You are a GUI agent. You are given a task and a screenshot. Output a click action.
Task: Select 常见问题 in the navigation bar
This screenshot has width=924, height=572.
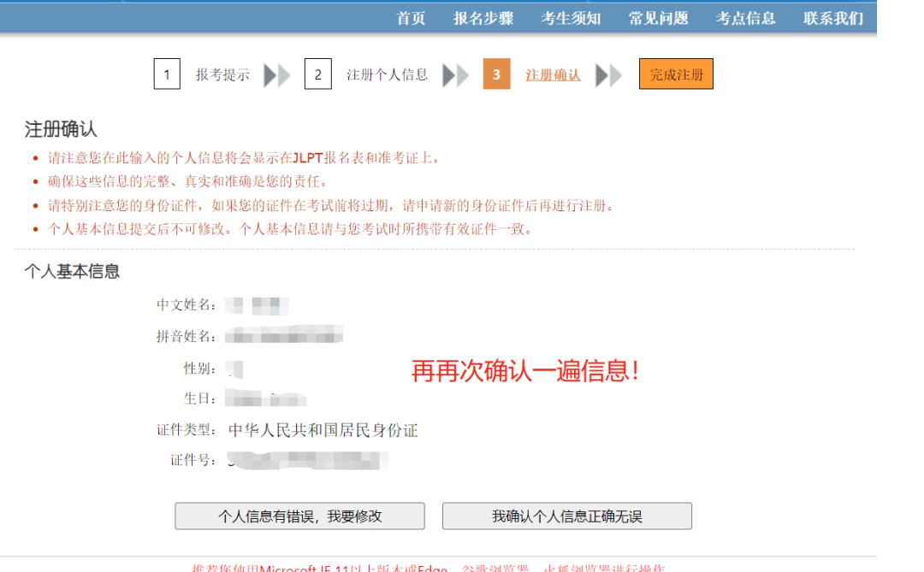click(x=658, y=18)
